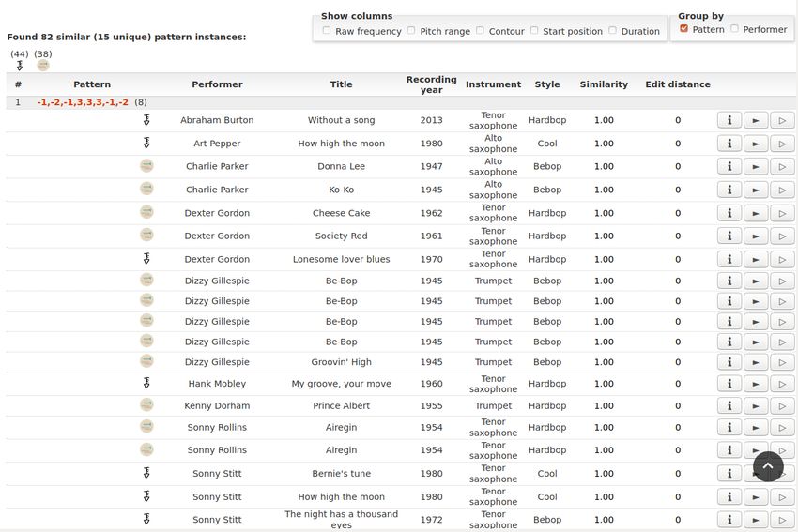
Task: Click outline play button for Groovin' High
Action: (x=782, y=362)
